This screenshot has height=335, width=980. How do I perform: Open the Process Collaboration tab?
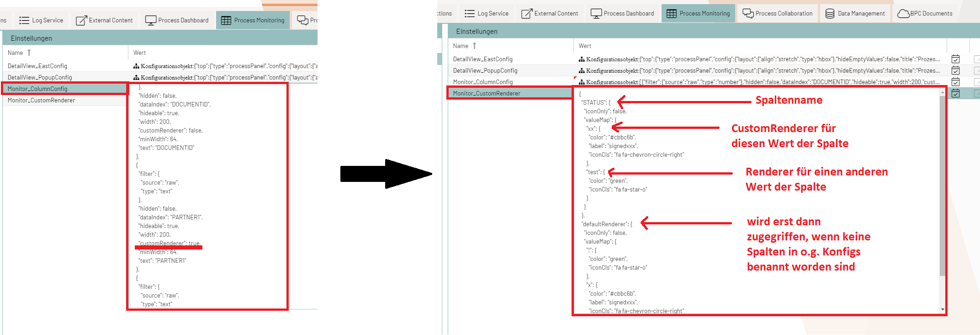(778, 13)
